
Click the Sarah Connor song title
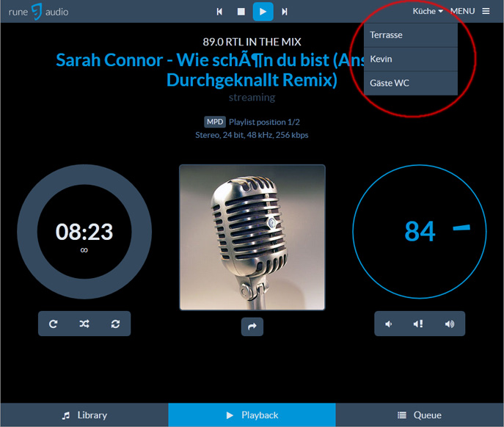pyautogui.click(x=211, y=70)
